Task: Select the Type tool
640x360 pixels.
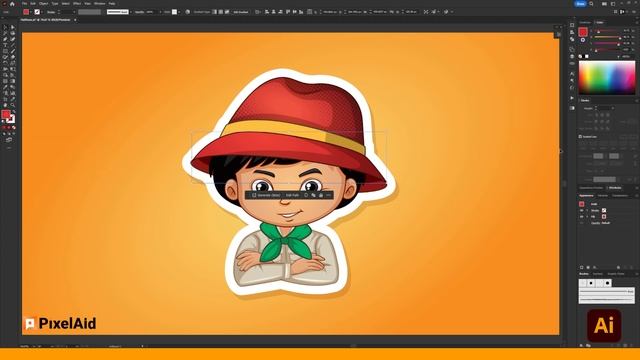Action: 5,45
